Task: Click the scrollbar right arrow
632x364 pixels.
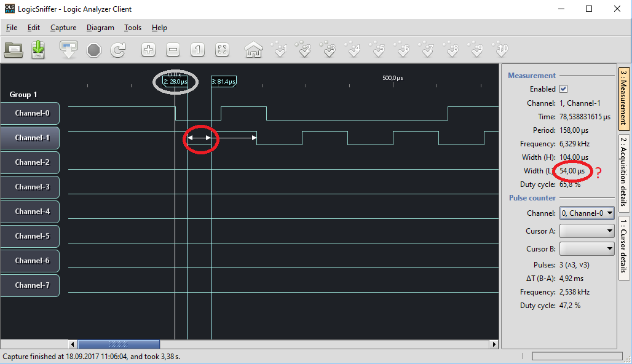Action: point(494,344)
